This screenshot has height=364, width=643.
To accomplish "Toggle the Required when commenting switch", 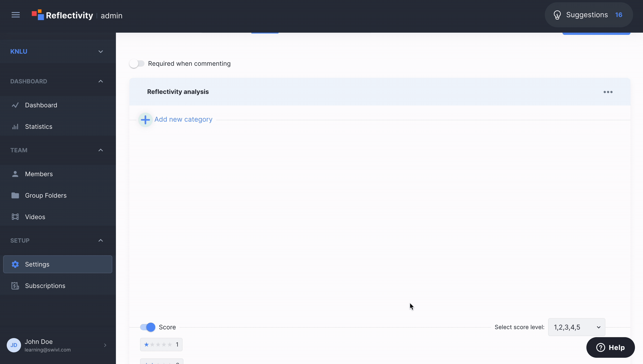I will point(136,64).
